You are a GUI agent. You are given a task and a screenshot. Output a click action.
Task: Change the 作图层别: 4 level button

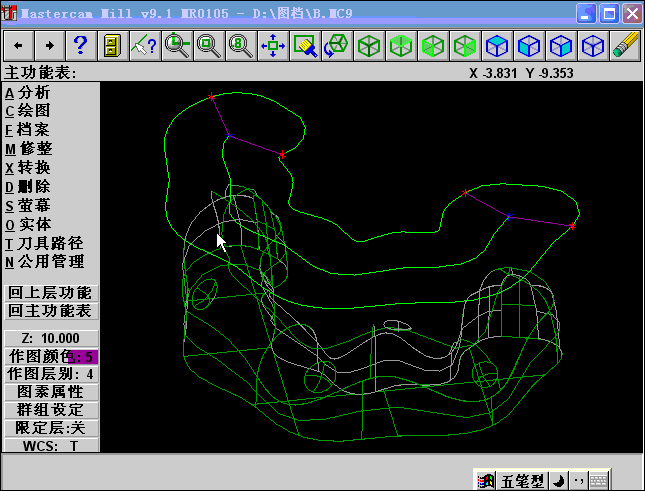(x=51, y=374)
